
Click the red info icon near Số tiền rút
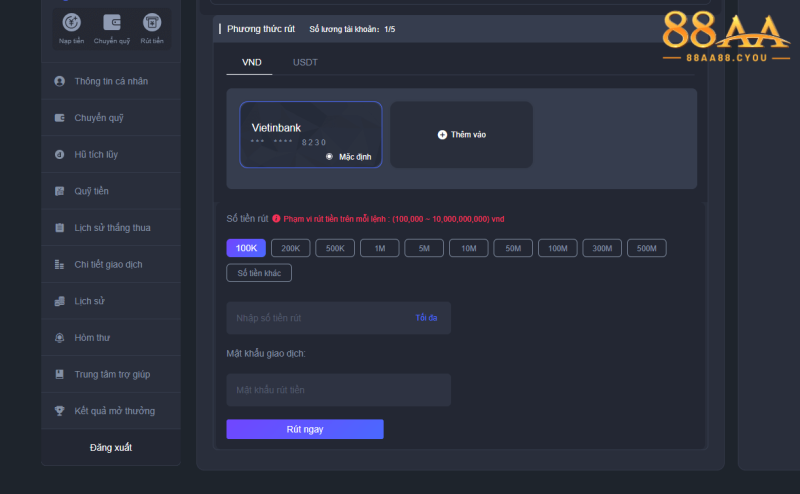coord(276,218)
